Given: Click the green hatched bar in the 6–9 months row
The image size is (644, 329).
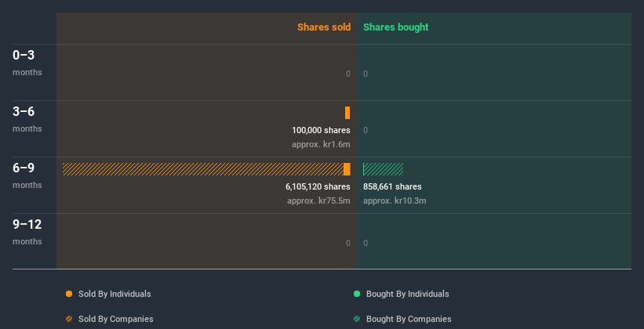Looking at the screenshot, I should point(384,169).
